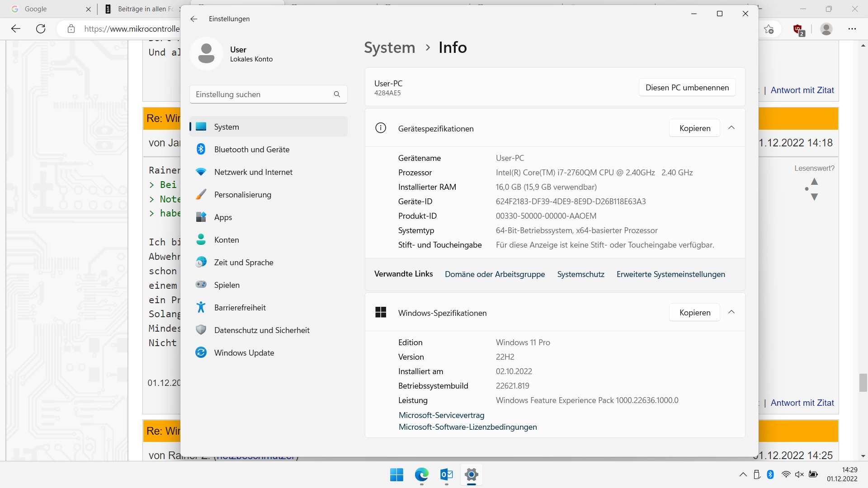Click Diesen PC umbenennen button
The height and width of the screenshot is (488, 868).
[x=687, y=88]
